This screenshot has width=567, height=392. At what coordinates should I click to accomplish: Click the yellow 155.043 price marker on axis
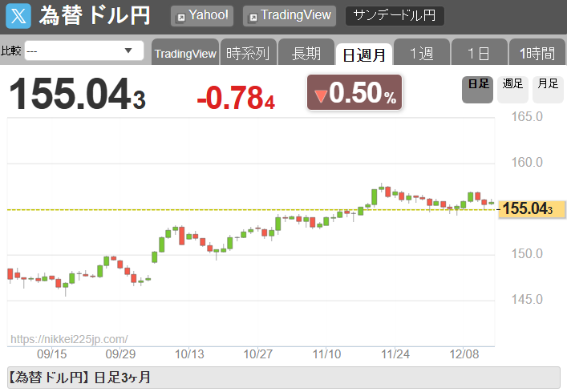click(x=532, y=209)
